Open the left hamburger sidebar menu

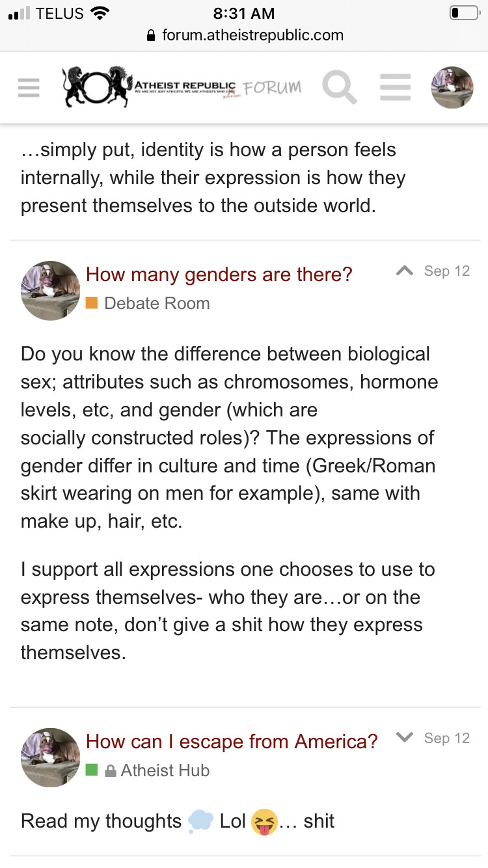pyautogui.click(x=29, y=87)
